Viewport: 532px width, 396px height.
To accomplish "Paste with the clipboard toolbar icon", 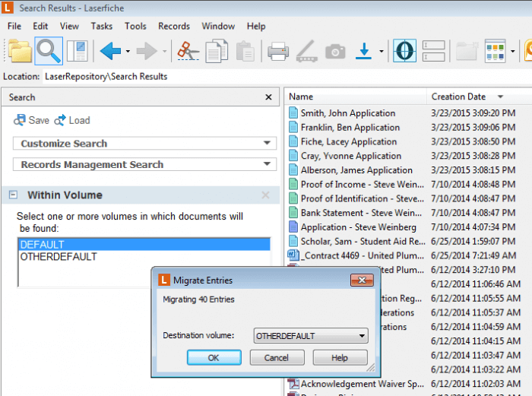I will (245, 51).
